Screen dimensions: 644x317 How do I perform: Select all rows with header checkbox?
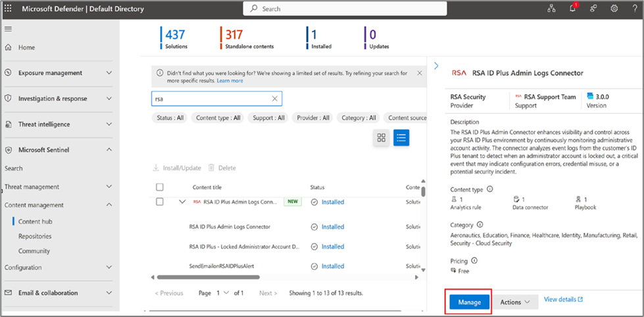pyautogui.click(x=160, y=187)
